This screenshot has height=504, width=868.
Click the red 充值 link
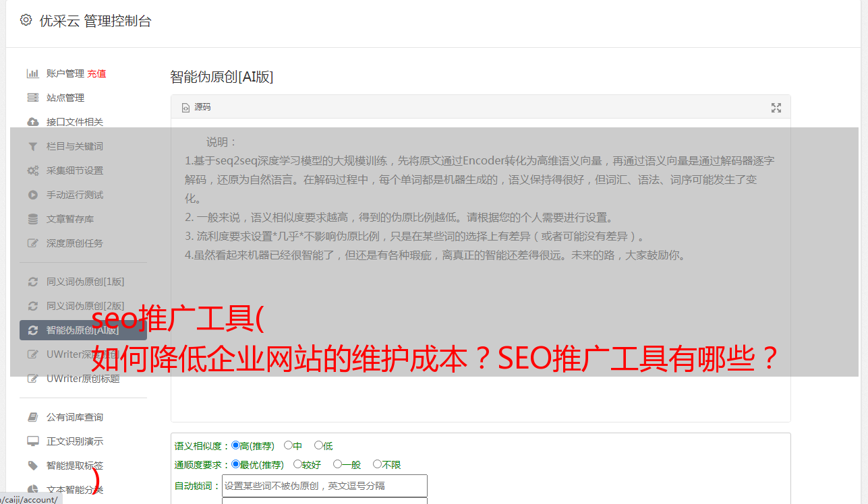[96, 73]
